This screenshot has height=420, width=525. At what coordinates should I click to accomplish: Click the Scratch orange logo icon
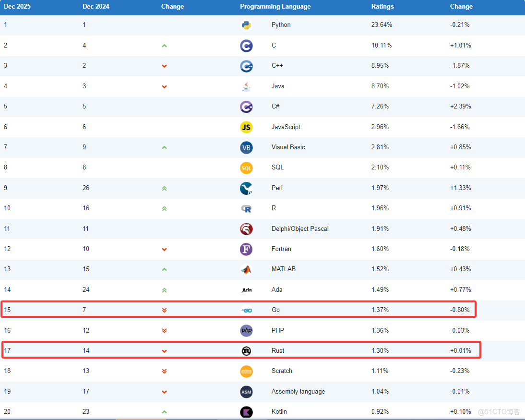tap(246, 371)
